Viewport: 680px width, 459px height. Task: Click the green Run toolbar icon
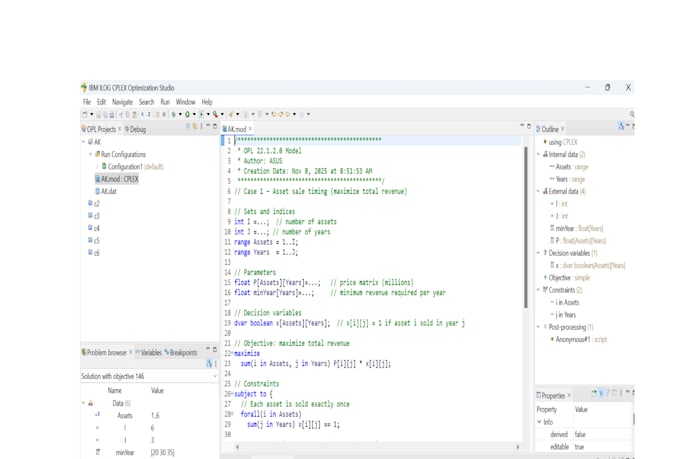pyautogui.click(x=187, y=114)
